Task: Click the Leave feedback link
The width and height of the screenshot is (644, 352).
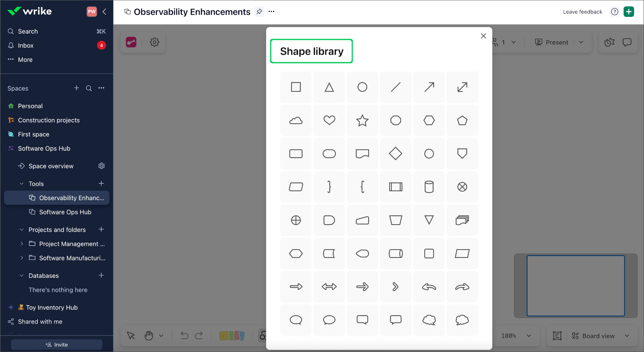Action: [x=582, y=12]
